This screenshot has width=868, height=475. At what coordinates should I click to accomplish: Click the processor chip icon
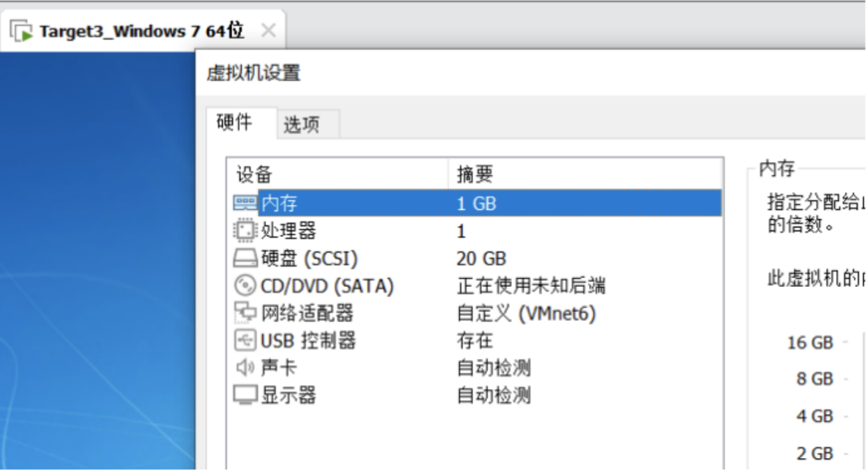coord(244,231)
